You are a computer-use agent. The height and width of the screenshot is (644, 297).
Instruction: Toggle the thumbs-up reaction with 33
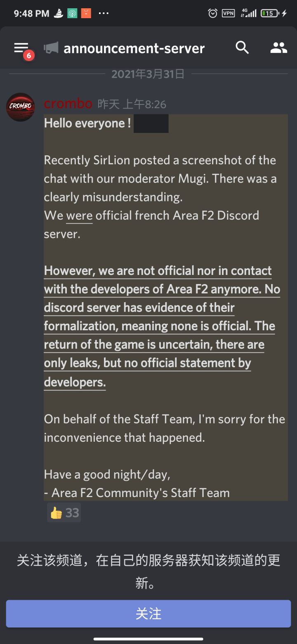pos(64,513)
